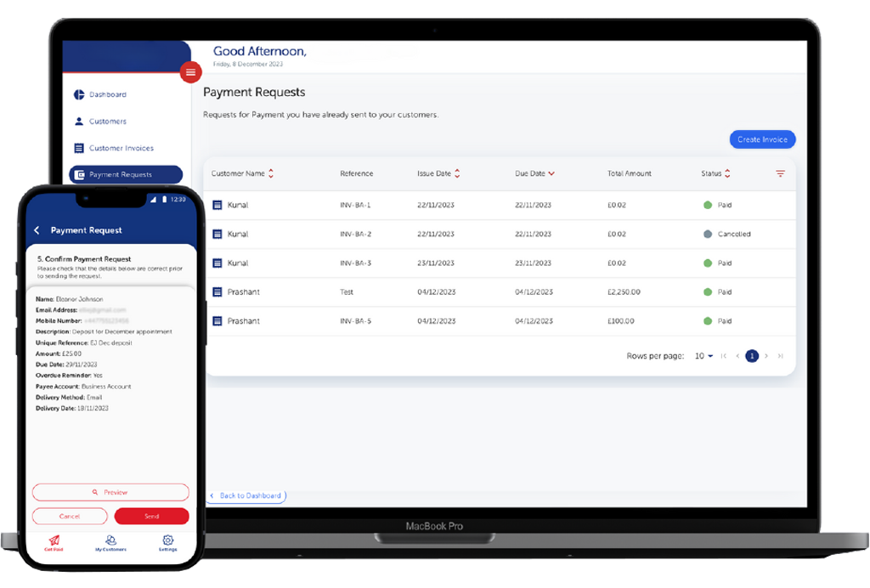This screenshot has height=588, width=870.
Task: Sort table by Issue Date
Action: pyautogui.click(x=457, y=174)
